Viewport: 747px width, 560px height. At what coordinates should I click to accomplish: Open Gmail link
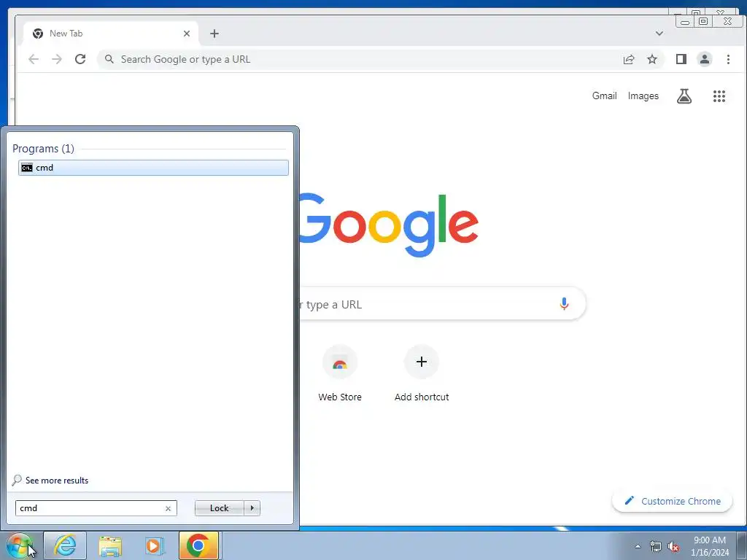[x=605, y=96]
